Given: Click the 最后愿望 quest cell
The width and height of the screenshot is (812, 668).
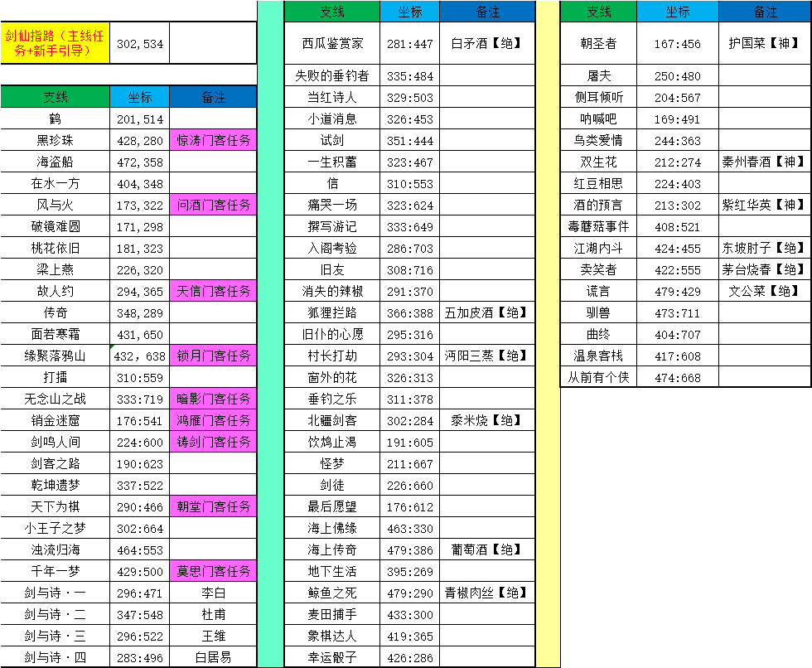Looking at the screenshot, I should pyautogui.click(x=332, y=507).
